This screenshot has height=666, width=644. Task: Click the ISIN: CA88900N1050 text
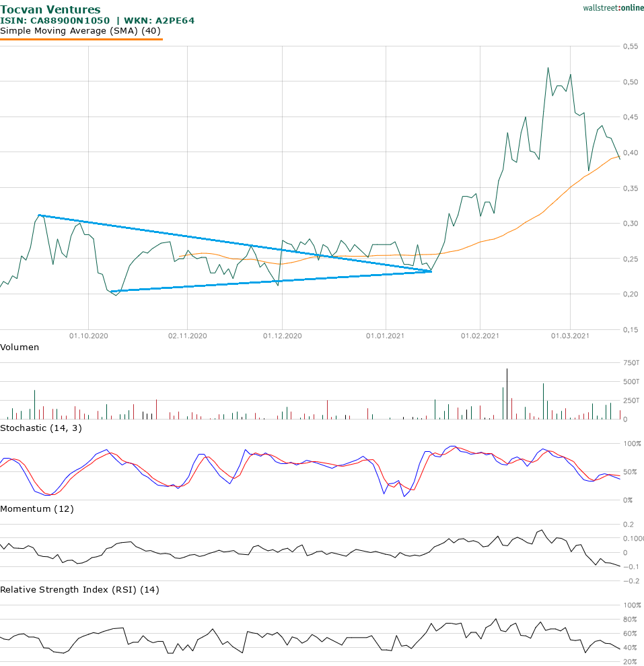(x=55, y=20)
